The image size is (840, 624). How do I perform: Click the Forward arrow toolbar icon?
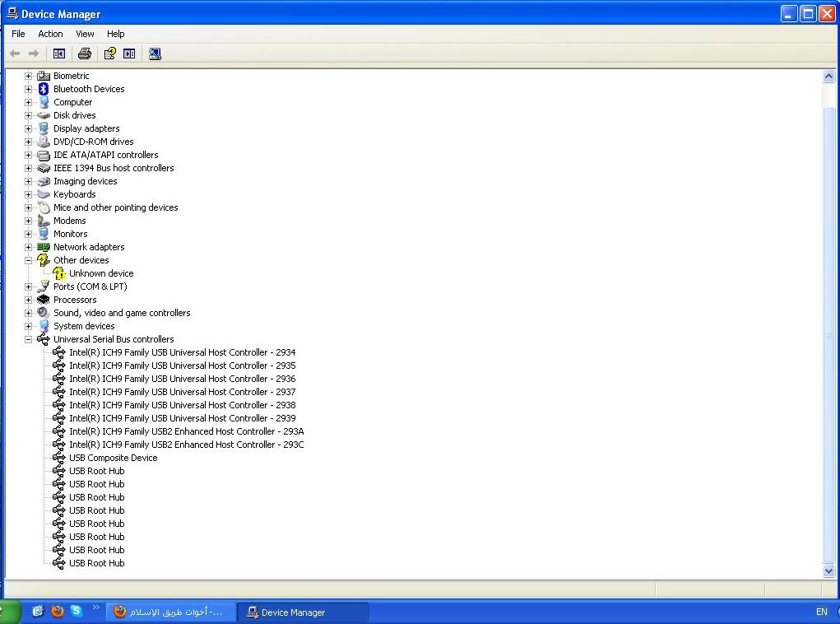coord(34,54)
